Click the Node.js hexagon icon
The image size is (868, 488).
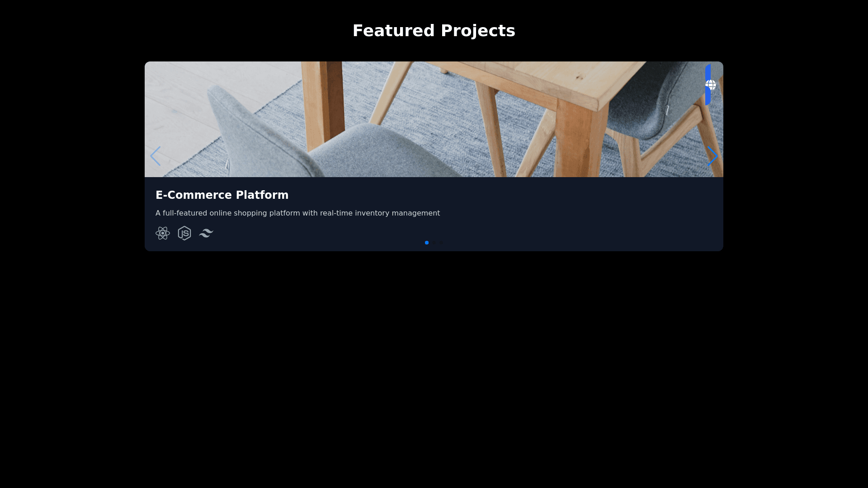(x=184, y=233)
